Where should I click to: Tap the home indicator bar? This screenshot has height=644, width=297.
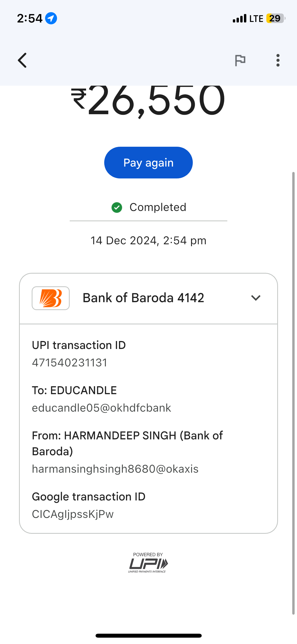(x=148, y=636)
